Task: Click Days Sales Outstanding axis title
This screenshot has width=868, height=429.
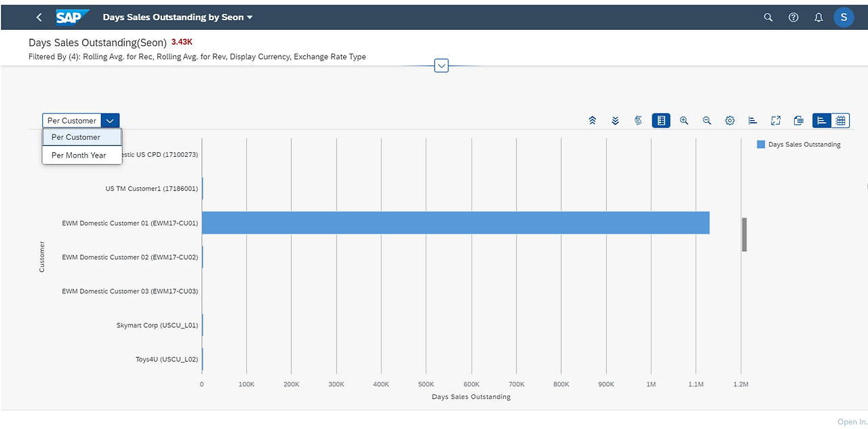Action: click(471, 396)
